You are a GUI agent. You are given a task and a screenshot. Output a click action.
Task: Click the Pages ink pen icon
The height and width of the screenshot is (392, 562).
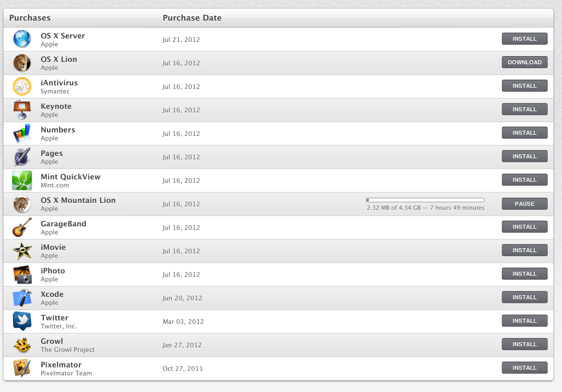[x=22, y=157]
